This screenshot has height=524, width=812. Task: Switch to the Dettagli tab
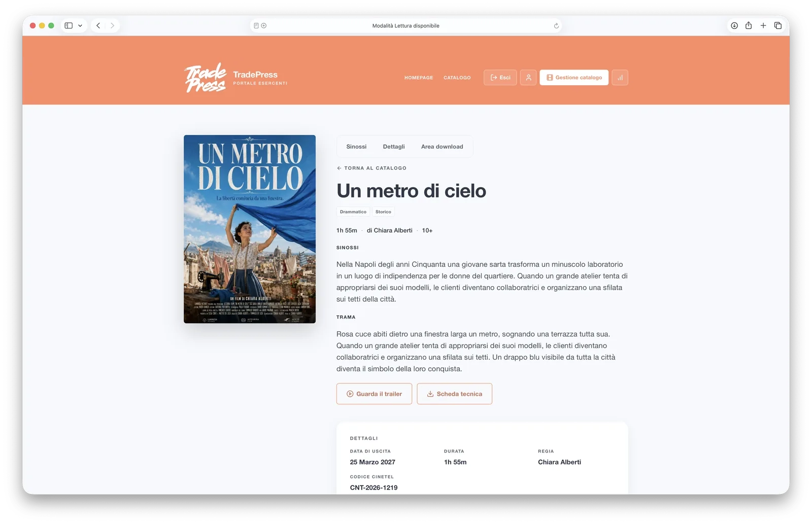click(x=394, y=147)
